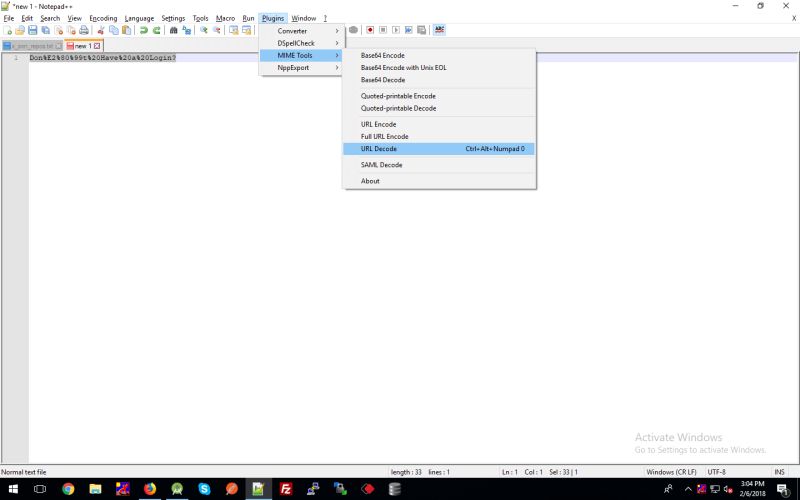Choose Base64 Encode from MIME Tools

pos(439,55)
